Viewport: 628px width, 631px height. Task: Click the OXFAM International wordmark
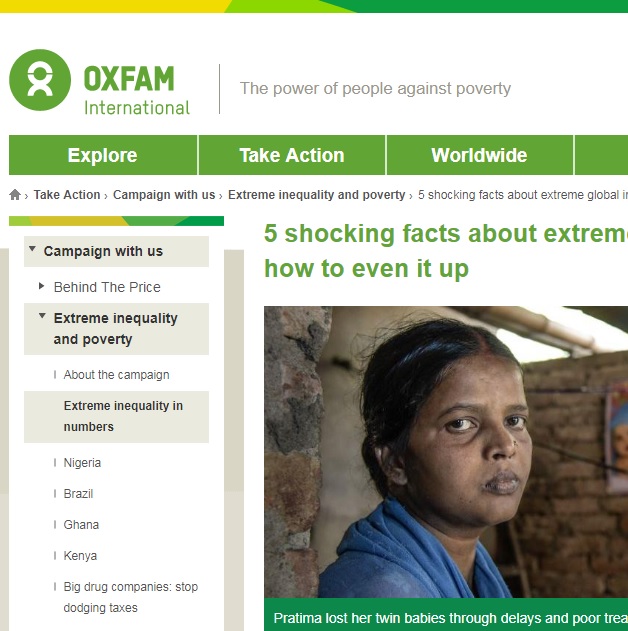137,91
